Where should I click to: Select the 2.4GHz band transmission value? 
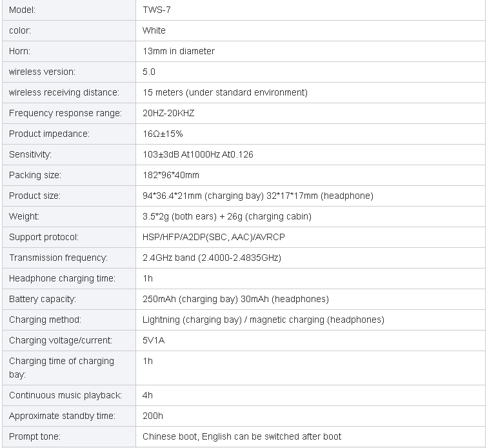212,258
